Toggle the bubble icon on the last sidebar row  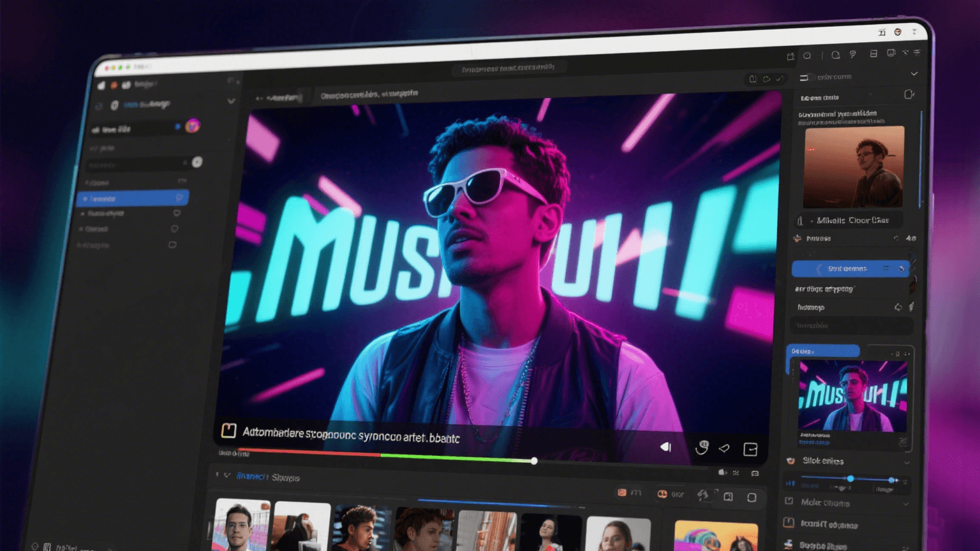(x=172, y=245)
